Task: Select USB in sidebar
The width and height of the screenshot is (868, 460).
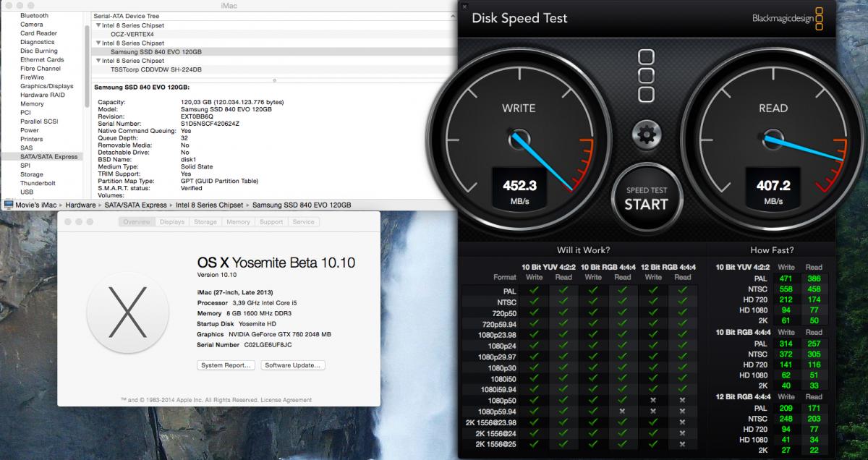Action: point(27,192)
